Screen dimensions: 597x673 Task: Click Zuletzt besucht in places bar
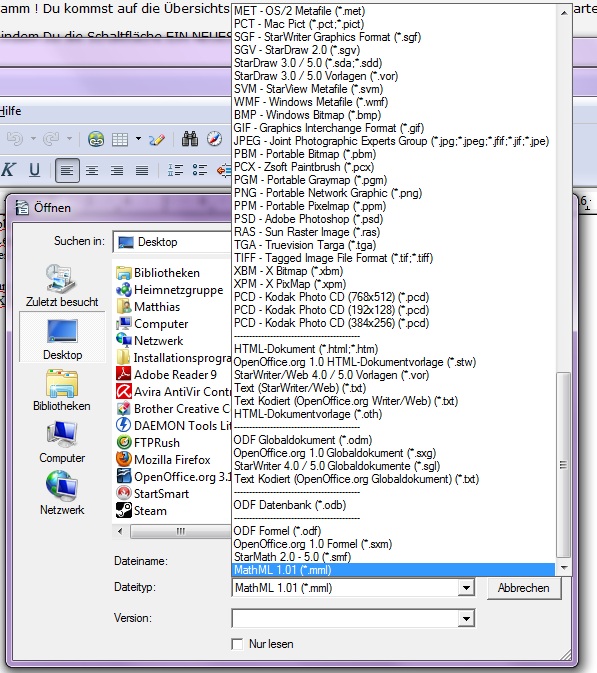[x=62, y=285]
